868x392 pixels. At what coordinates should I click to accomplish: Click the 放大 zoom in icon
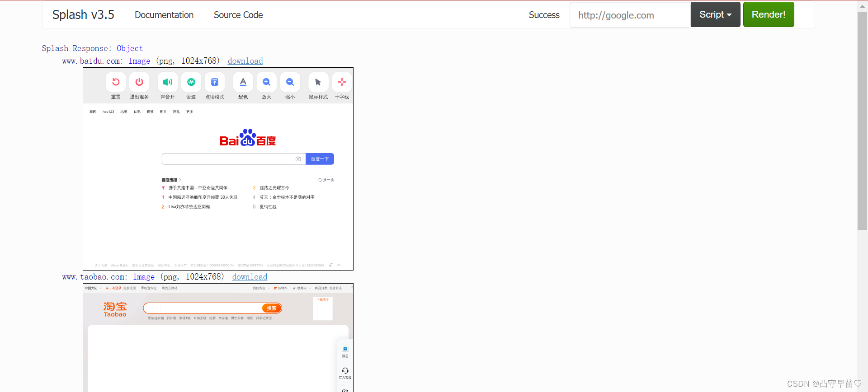coord(267,82)
